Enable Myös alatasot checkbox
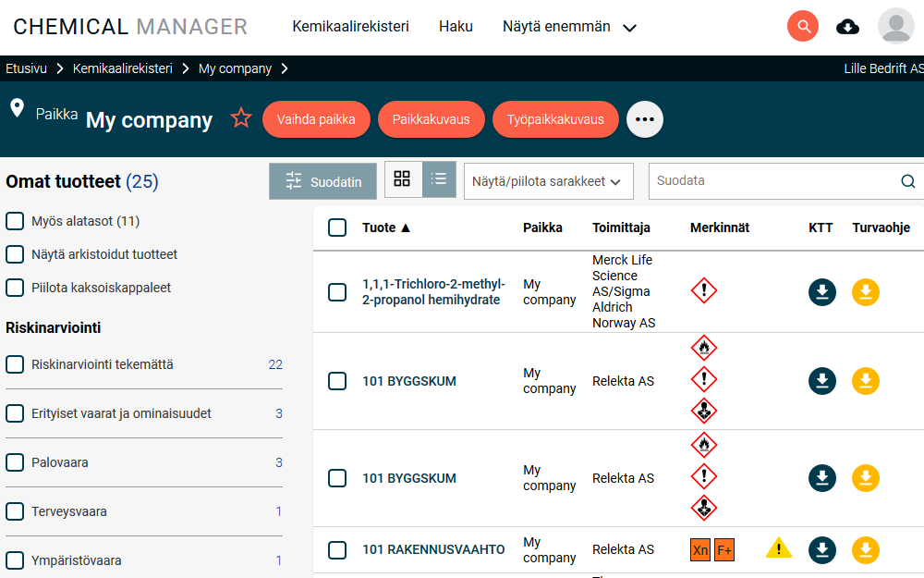The width and height of the screenshot is (924, 578). pyautogui.click(x=15, y=221)
